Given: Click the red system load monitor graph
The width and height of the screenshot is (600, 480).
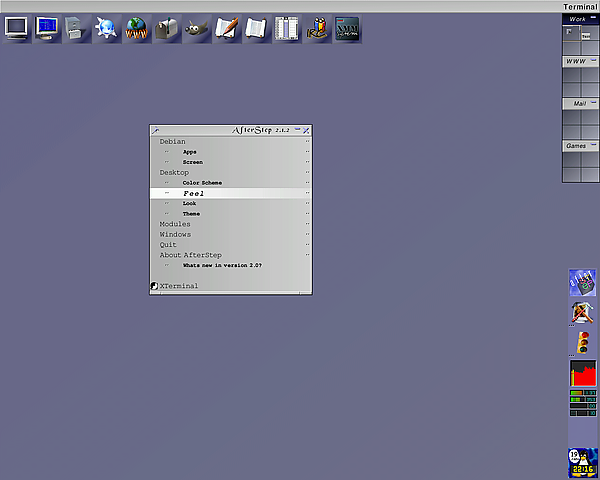Looking at the screenshot, I should [582, 374].
